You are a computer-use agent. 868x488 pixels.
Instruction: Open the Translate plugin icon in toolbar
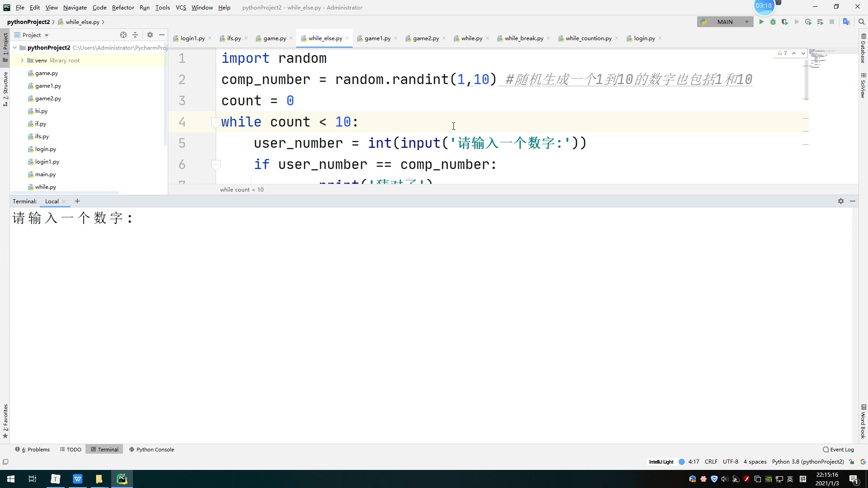point(846,22)
